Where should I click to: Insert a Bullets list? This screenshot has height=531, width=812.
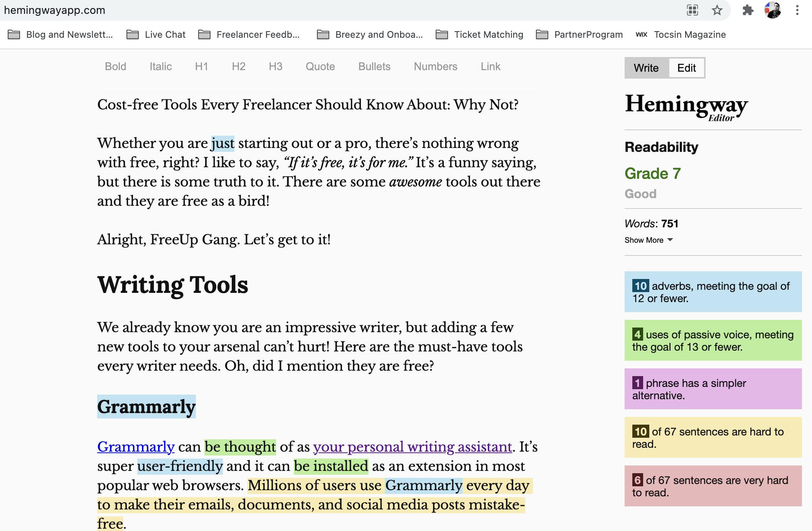[x=374, y=67]
